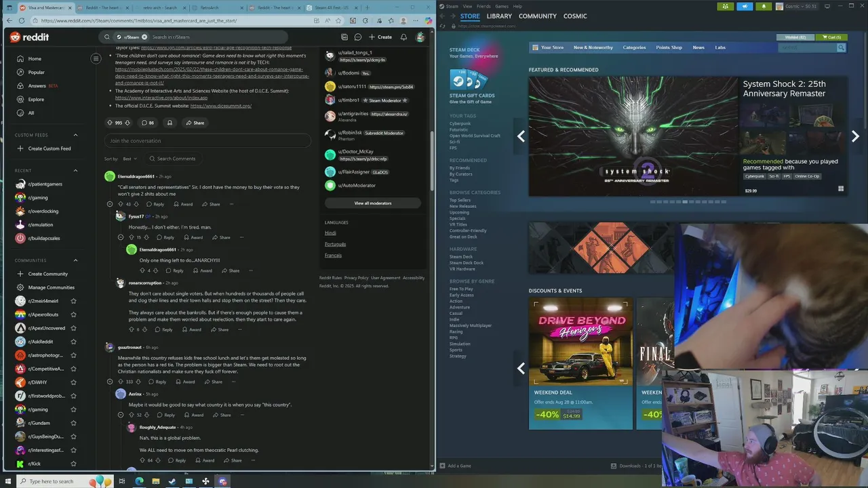
Task: Favorite r/DIWHY with its star
Action: coord(73,382)
